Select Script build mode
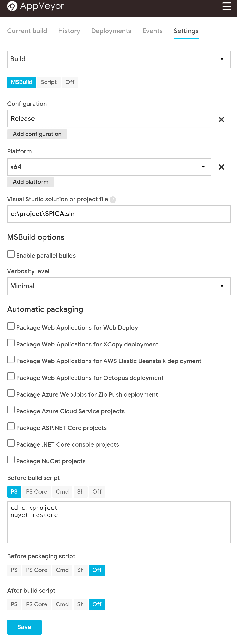This screenshot has height=644, width=237. click(49, 82)
